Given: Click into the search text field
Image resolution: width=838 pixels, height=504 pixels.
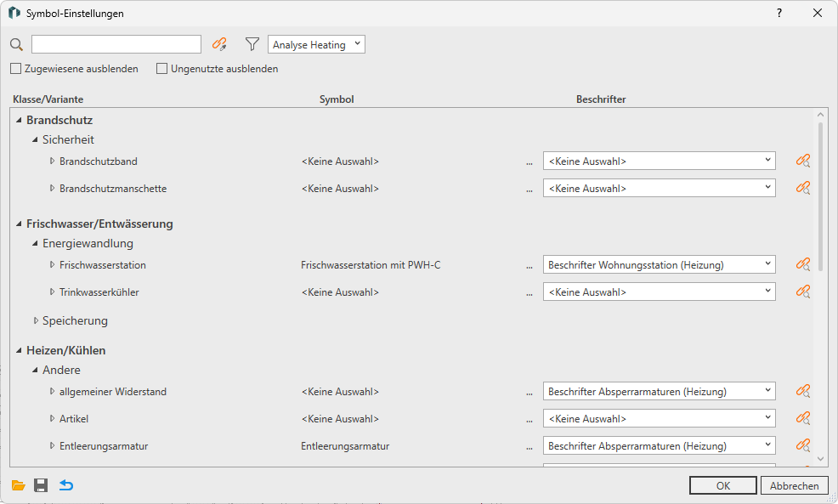Looking at the screenshot, I should point(116,44).
